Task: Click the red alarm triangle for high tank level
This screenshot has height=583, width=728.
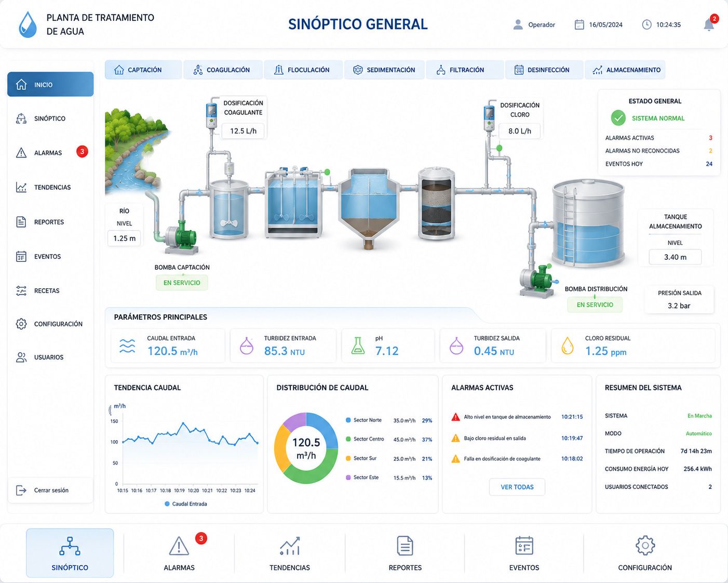Action: click(455, 417)
